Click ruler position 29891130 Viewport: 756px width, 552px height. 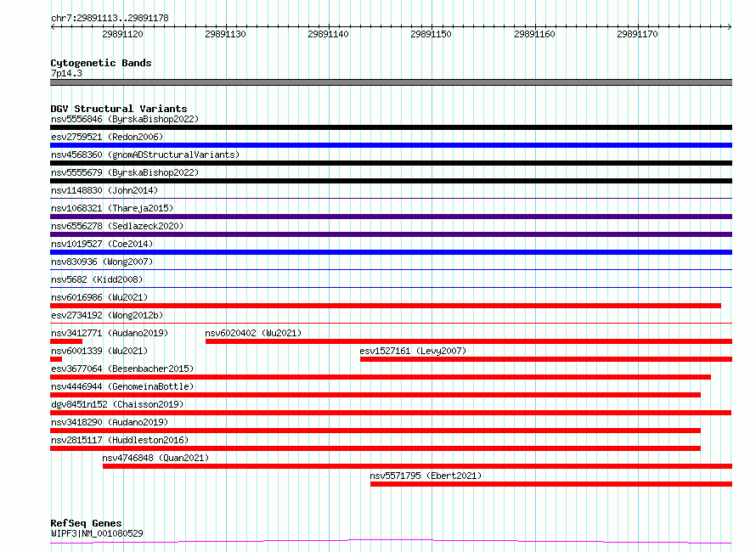tap(225, 34)
